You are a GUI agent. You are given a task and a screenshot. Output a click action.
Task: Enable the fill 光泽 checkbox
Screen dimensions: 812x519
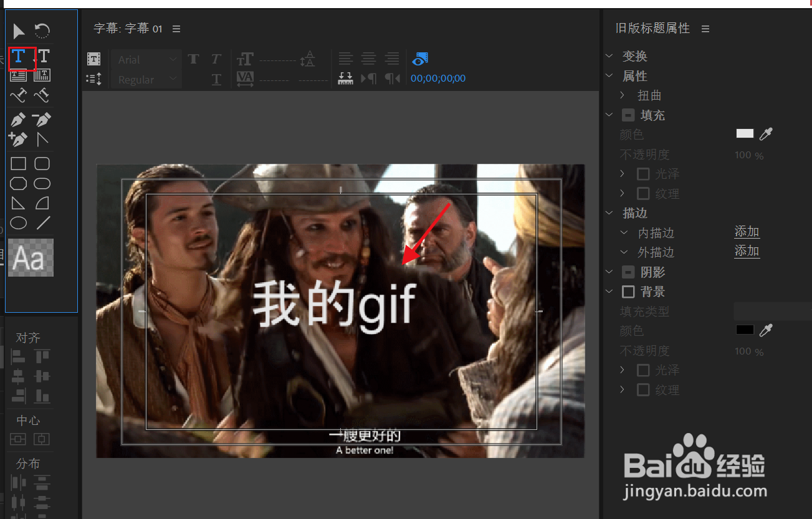coord(643,174)
